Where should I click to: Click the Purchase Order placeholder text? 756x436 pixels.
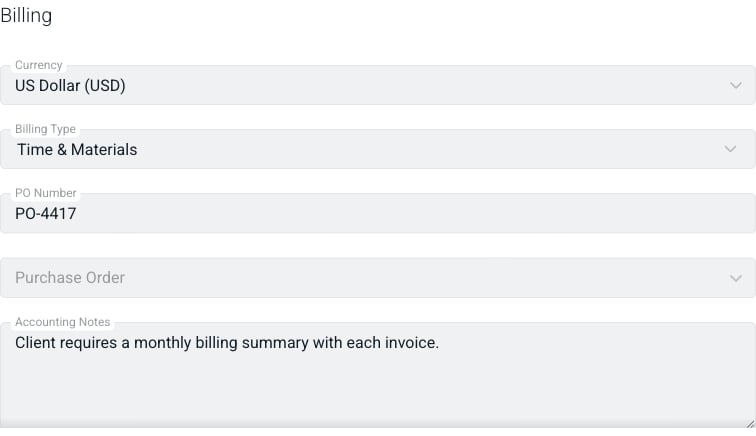[70, 278]
